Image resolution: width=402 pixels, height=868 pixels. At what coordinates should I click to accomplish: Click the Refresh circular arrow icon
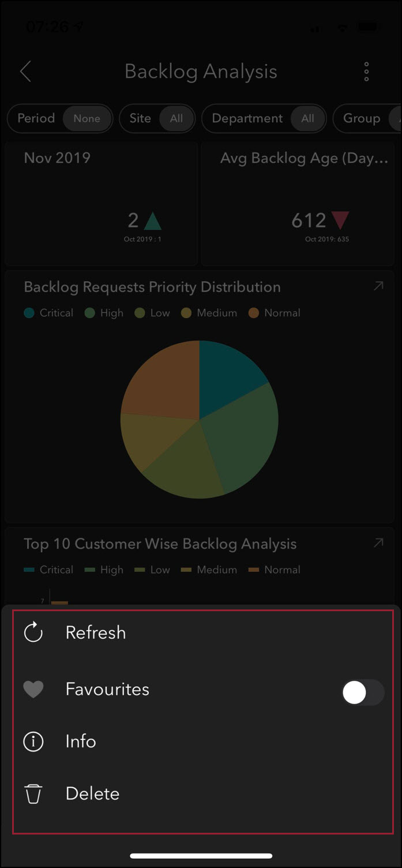click(33, 633)
